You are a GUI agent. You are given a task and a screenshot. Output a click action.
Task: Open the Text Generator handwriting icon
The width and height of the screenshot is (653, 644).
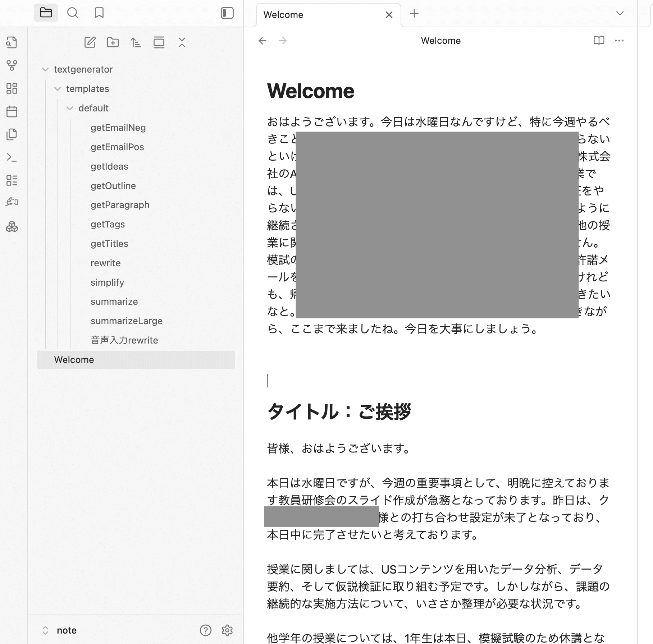pyautogui.click(x=12, y=202)
